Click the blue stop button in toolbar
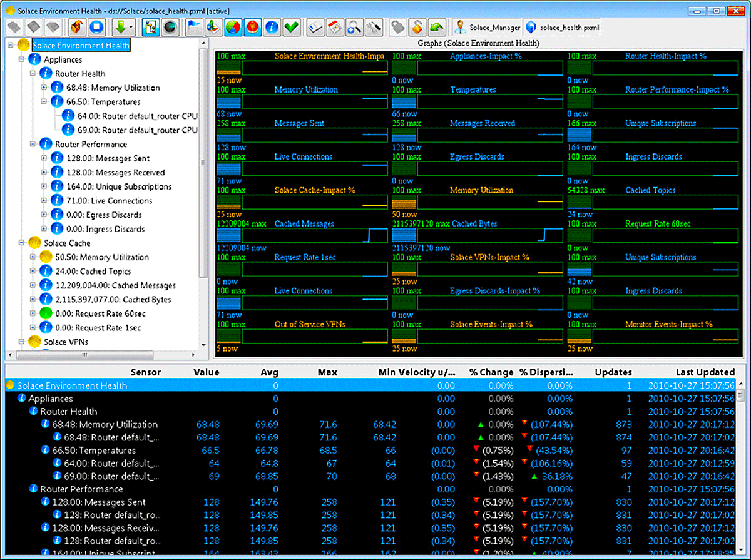This screenshot has width=751, height=560. 97,27
